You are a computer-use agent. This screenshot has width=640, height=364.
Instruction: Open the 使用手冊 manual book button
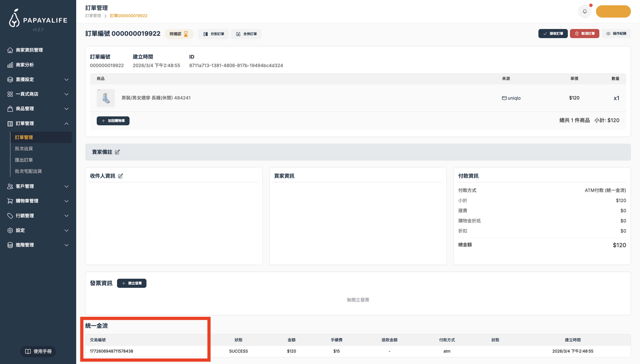38,351
